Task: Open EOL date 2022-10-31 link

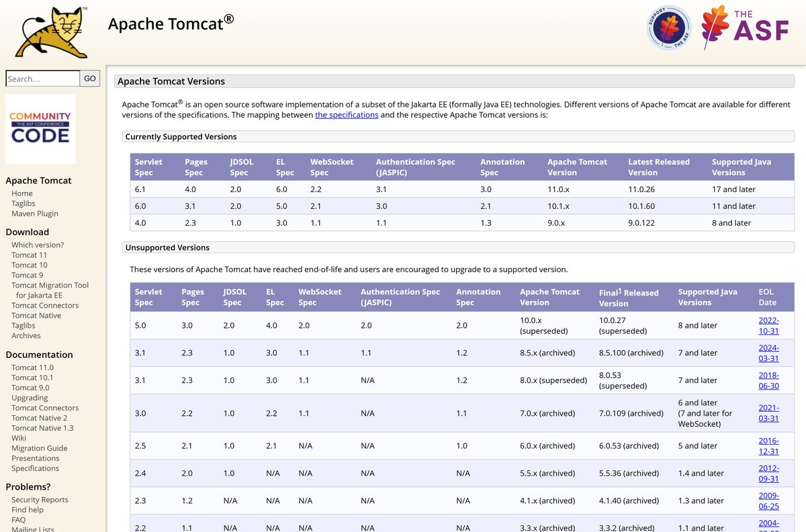Action: (769, 325)
